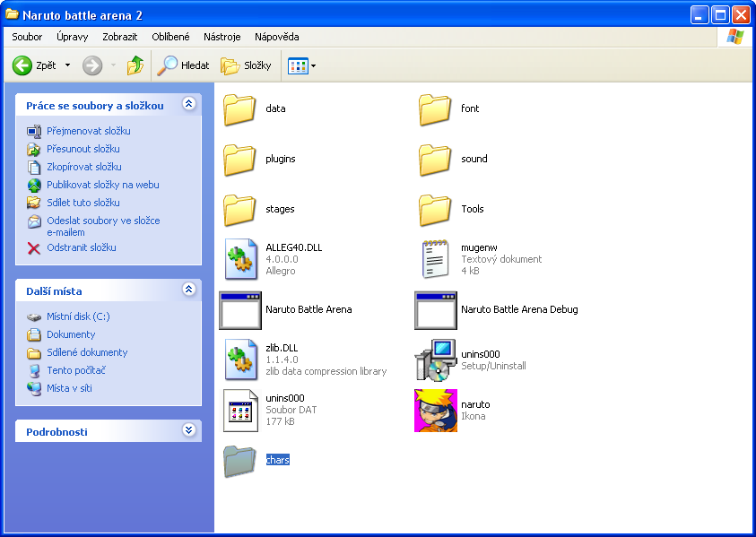
Task: Click the Tento počítač computer icon
Action: [34, 370]
